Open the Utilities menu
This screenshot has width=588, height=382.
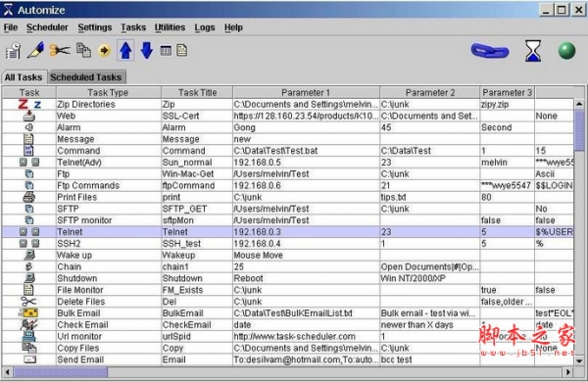coord(170,27)
